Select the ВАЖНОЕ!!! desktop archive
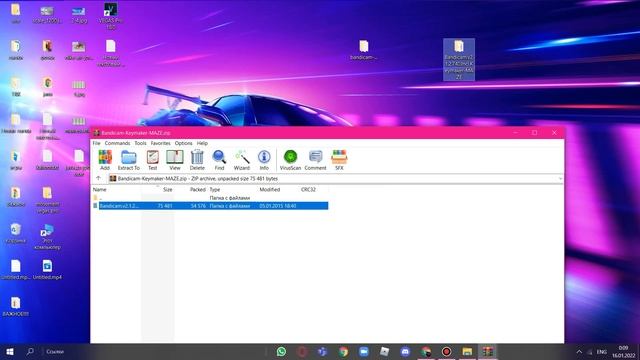 click(16, 307)
